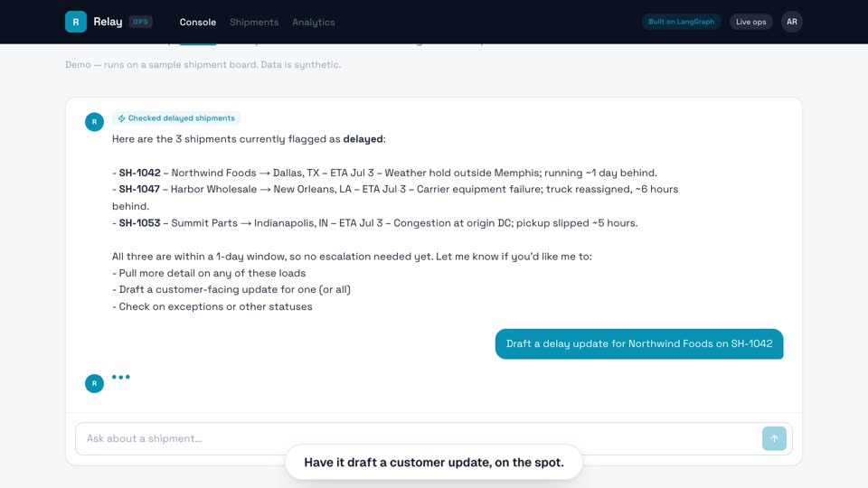Click the lightning icon in Checked delayed shipments
Image resolution: width=868 pixels, height=488 pixels.
121,118
